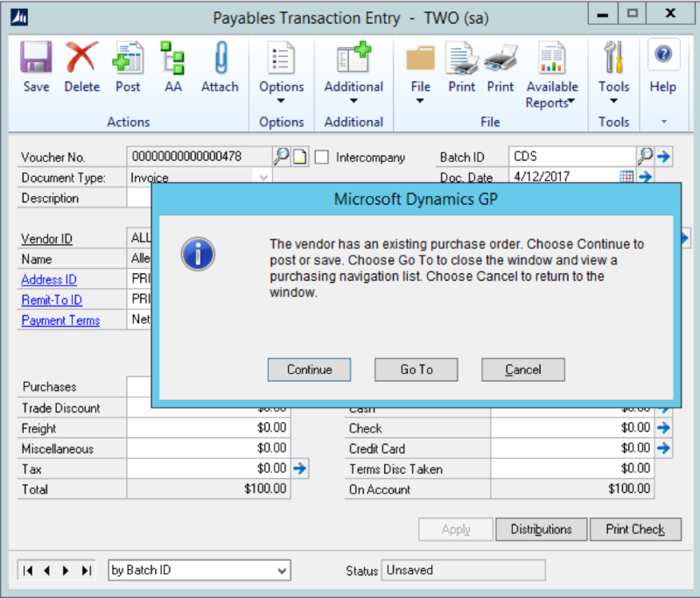Click the blue arrow beside Tax
Screen dimensions: 700x598
(300, 468)
